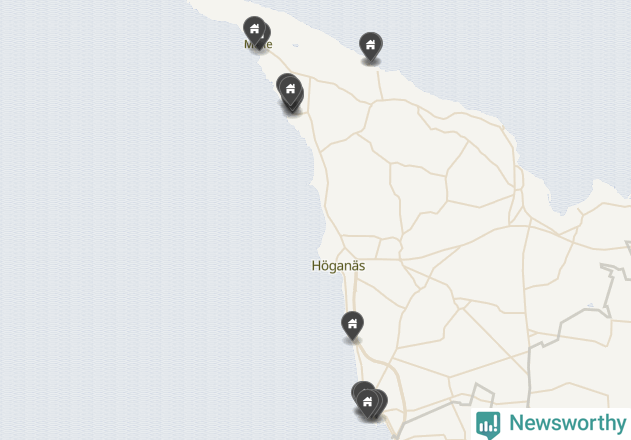
Task: Click the front house marker in the west-coast cluster
Action: tap(290, 90)
